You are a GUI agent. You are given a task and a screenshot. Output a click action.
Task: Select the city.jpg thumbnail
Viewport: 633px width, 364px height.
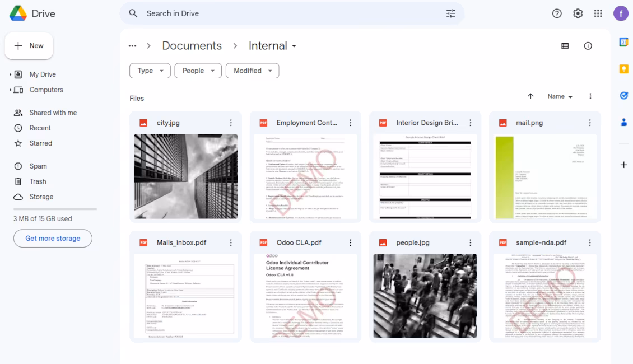[x=186, y=176]
